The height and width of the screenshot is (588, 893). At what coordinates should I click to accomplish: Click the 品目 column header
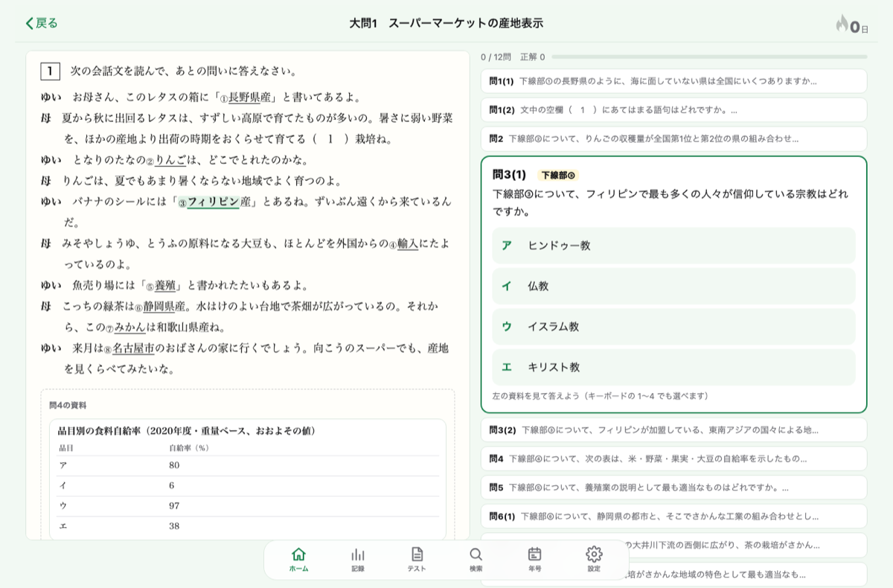tap(65, 448)
